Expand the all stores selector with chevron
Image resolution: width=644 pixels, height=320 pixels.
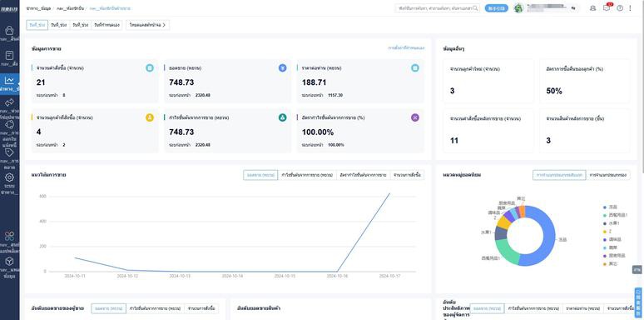(147, 25)
